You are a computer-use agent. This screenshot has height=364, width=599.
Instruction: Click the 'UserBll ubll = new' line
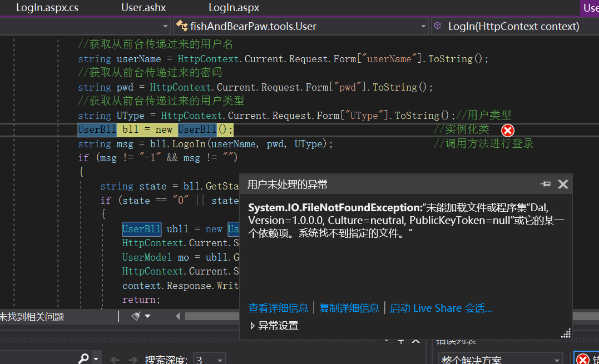[x=180, y=229]
